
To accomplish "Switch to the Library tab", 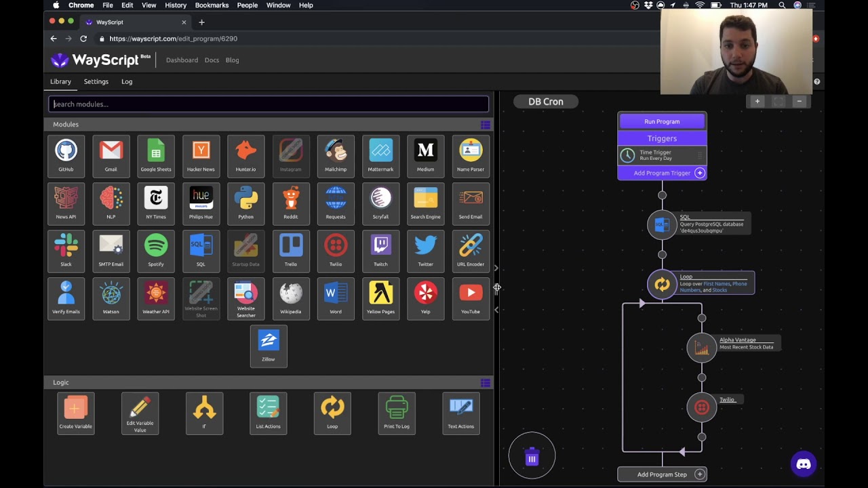I will [x=60, y=81].
